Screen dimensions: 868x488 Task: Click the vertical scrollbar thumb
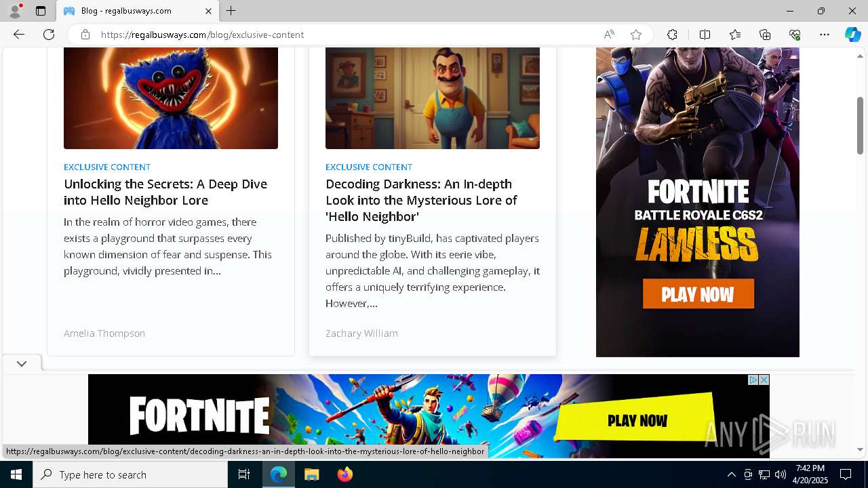[x=860, y=125]
